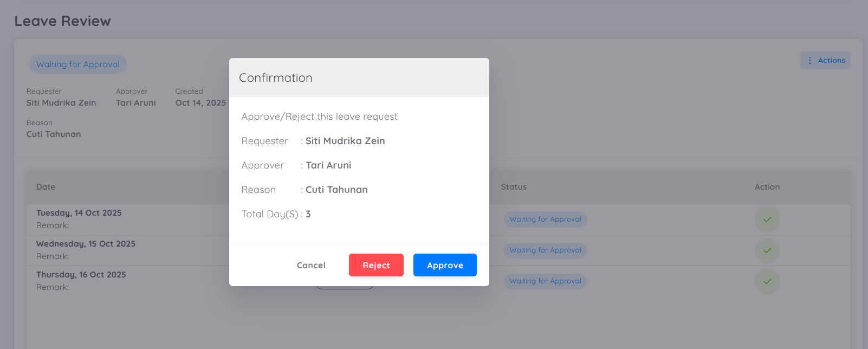Select the Date column header
This screenshot has width=868, height=349.
click(46, 187)
